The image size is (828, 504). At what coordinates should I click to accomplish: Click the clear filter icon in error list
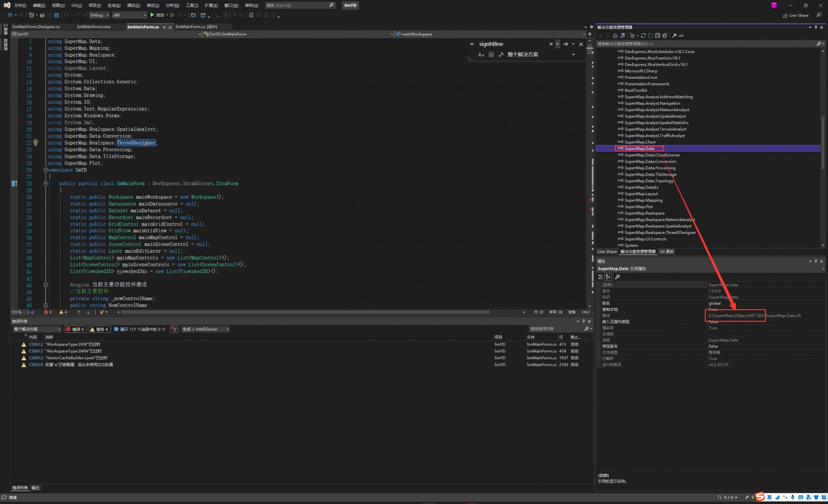(x=174, y=329)
